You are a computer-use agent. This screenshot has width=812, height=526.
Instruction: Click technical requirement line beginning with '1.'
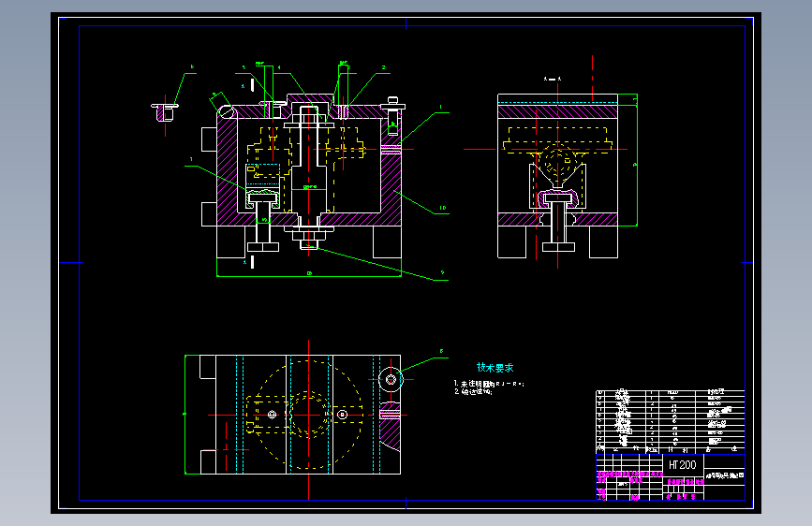pyautogui.click(x=489, y=384)
